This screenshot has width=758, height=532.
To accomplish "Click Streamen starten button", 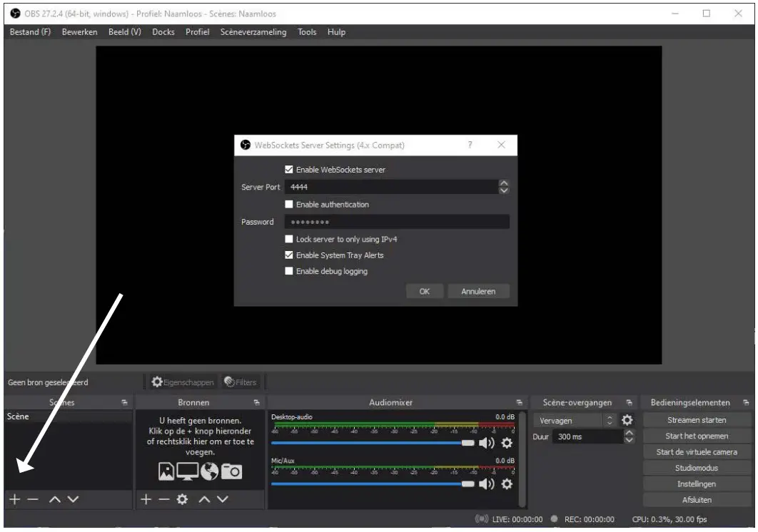I will 697,420.
